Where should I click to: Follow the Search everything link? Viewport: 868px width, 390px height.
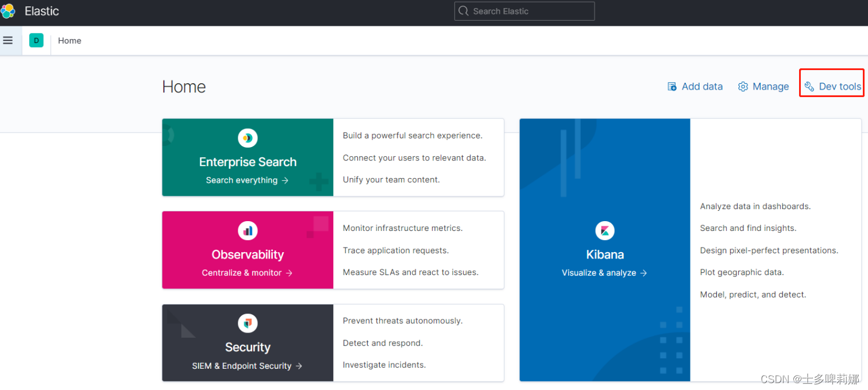point(248,180)
